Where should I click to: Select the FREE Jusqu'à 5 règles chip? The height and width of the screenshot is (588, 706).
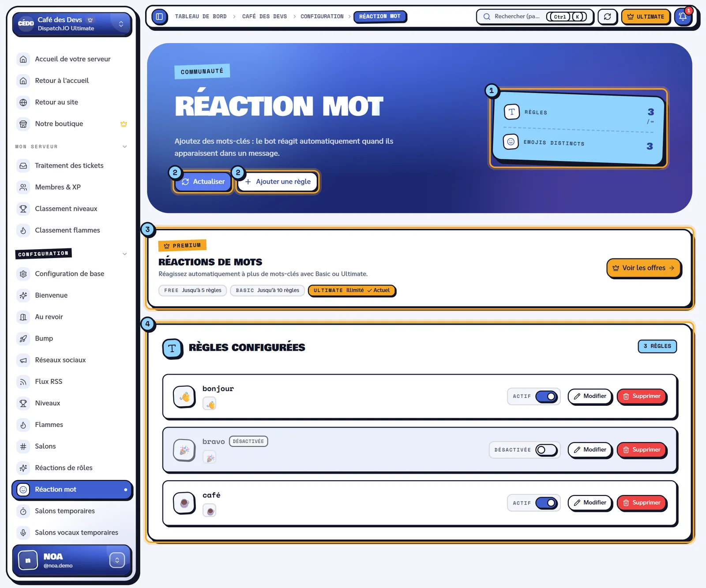tap(192, 291)
